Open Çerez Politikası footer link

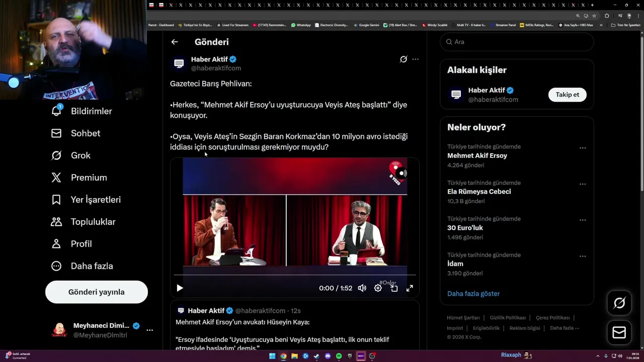pos(552,318)
